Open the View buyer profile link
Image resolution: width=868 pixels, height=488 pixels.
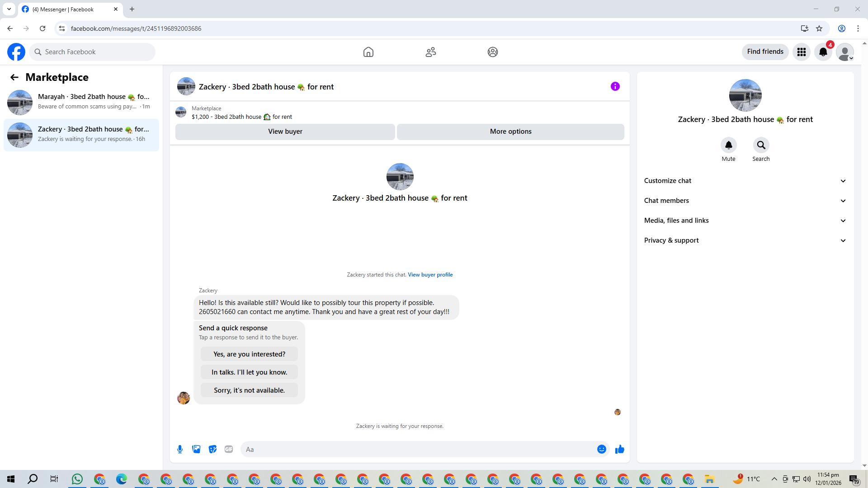click(x=430, y=275)
